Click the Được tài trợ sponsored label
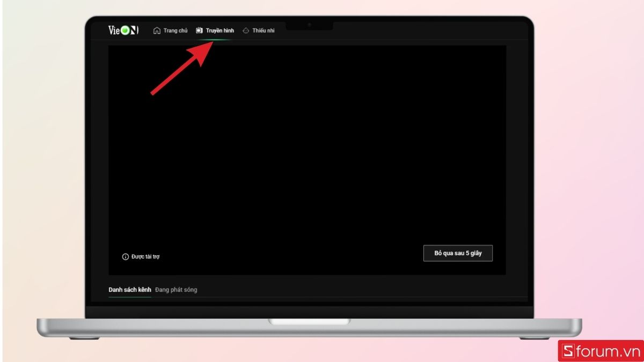644x362 pixels. pyautogui.click(x=145, y=257)
